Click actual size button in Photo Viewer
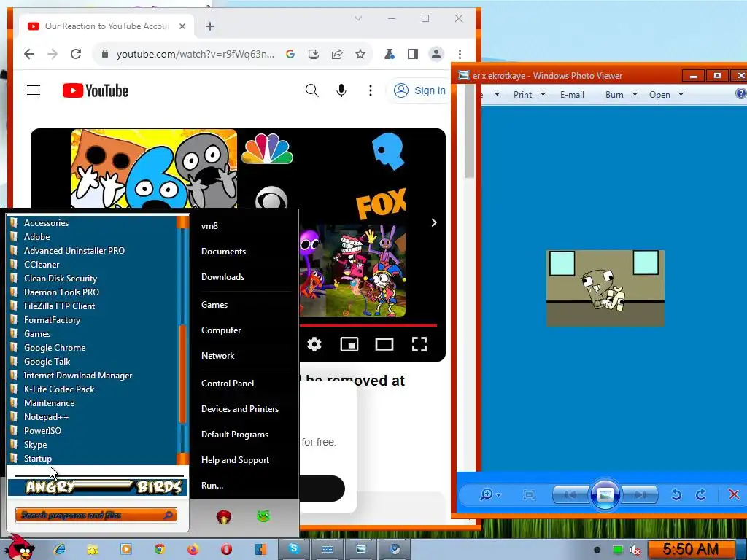Image resolution: width=747 pixels, height=560 pixels. (x=529, y=495)
